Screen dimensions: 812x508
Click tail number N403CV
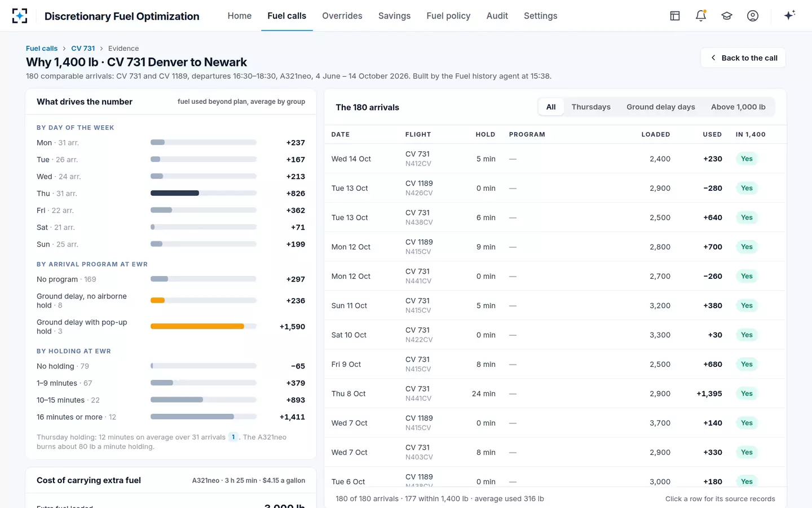tap(419, 457)
